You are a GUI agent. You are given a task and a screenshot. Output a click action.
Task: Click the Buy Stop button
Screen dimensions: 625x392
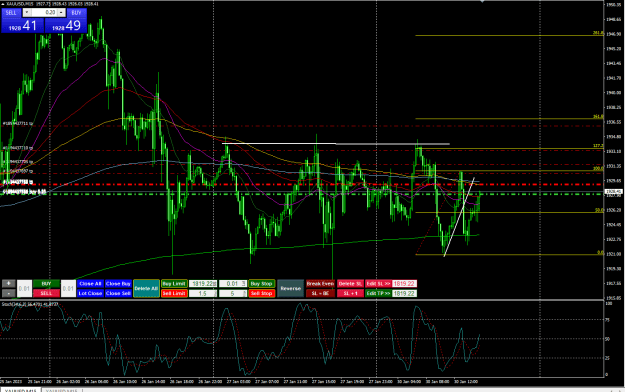[x=261, y=284]
